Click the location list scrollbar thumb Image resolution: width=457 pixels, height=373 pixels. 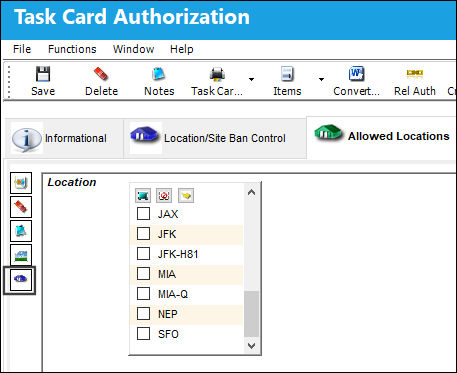(252, 314)
